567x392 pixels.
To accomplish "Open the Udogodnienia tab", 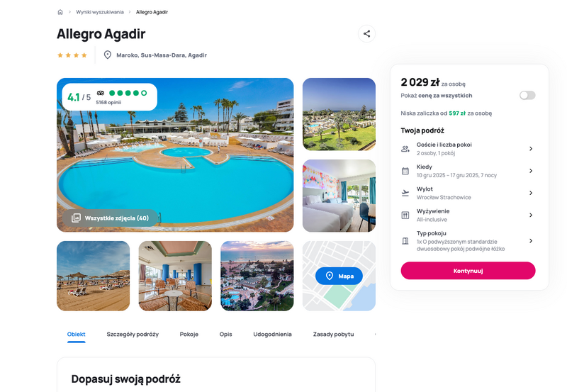I will click(272, 334).
